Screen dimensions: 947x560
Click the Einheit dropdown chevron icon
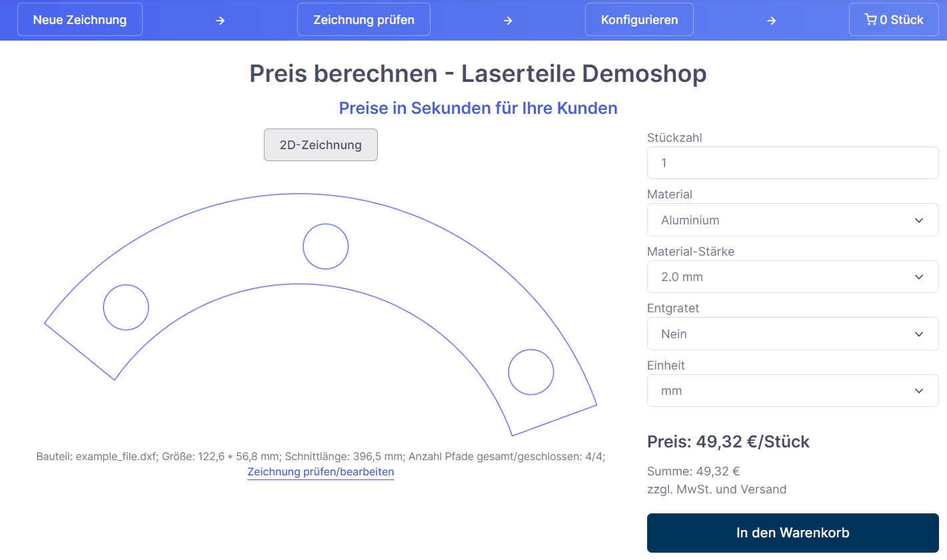pos(919,391)
